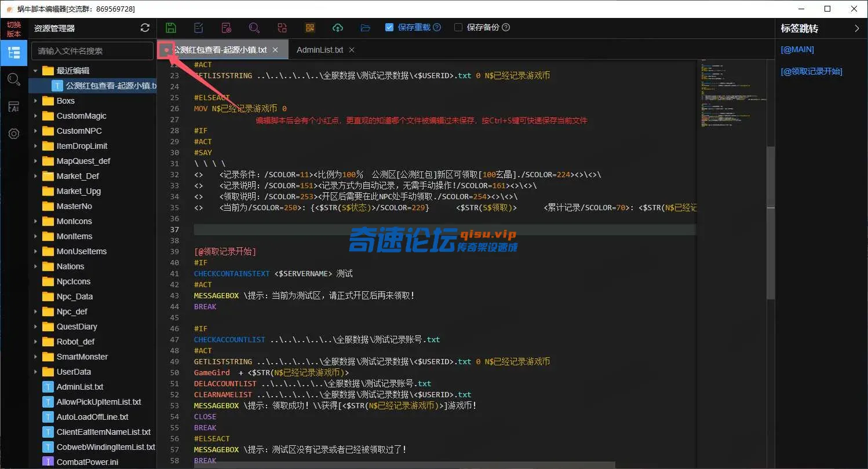Open ClientEatItemNameList.txt in the tree

click(103, 432)
